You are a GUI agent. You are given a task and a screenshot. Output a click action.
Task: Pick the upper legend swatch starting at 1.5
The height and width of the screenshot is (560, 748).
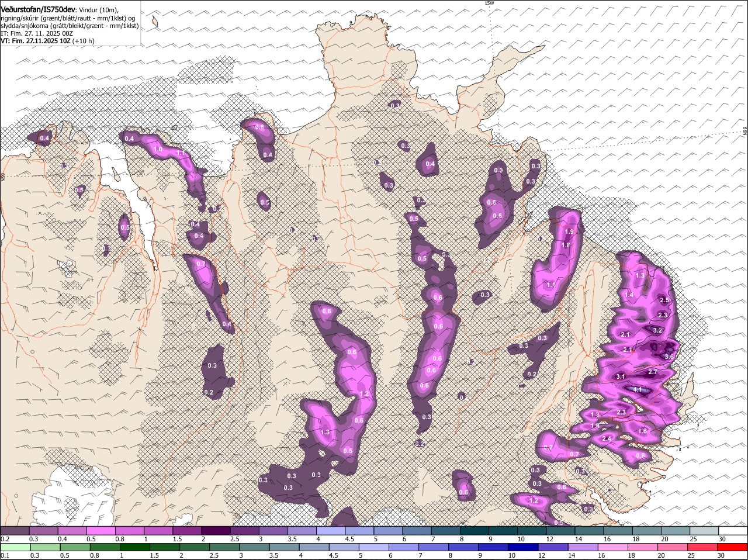[x=187, y=531]
